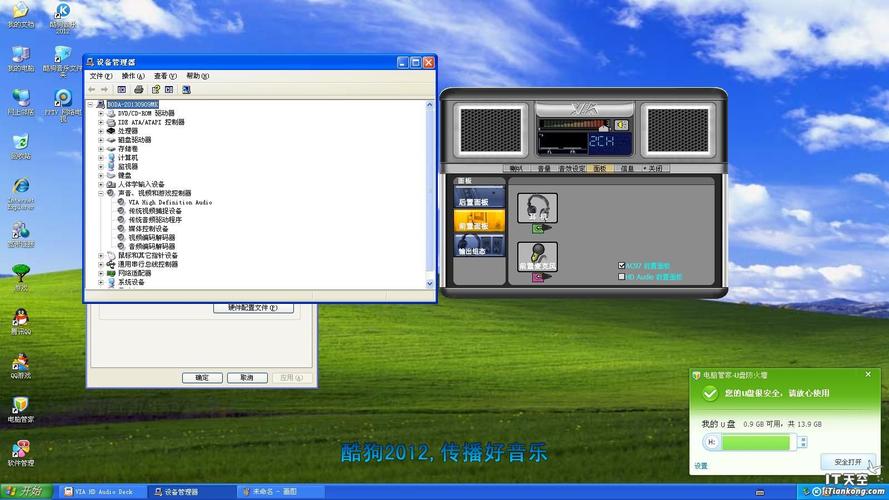Collapse the 声音、视频和游戏控制器 tree node
The height and width of the screenshot is (500, 889).
click(101, 193)
